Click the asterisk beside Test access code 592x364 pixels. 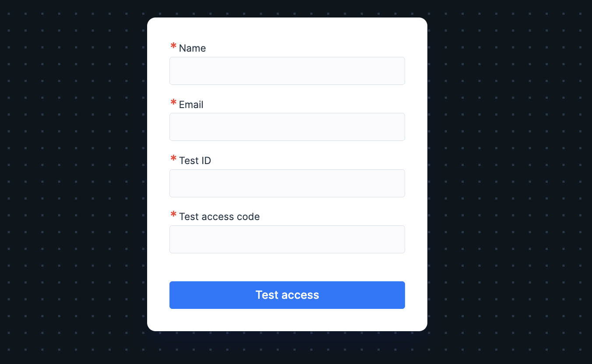[173, 215]
